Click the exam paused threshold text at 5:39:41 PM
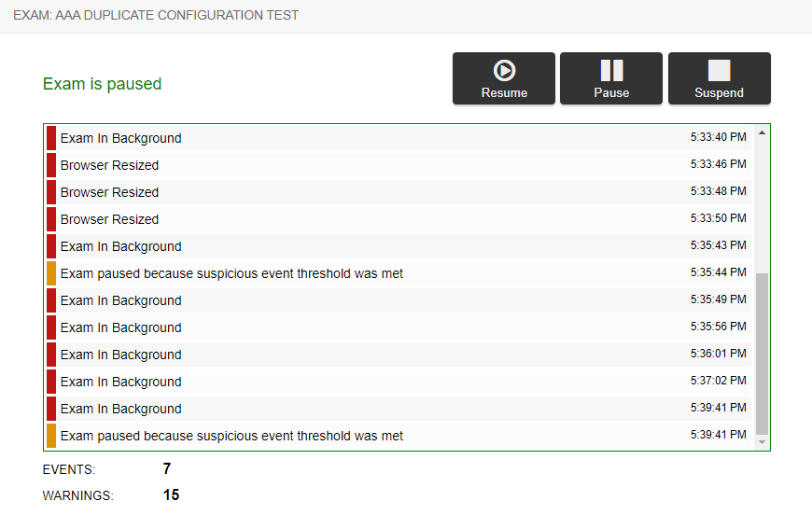This screenshot has height=515, width=812. coord(231,436)
